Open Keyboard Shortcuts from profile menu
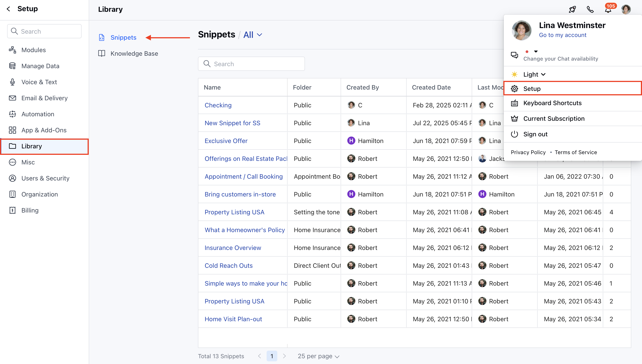 pos(552,103)
